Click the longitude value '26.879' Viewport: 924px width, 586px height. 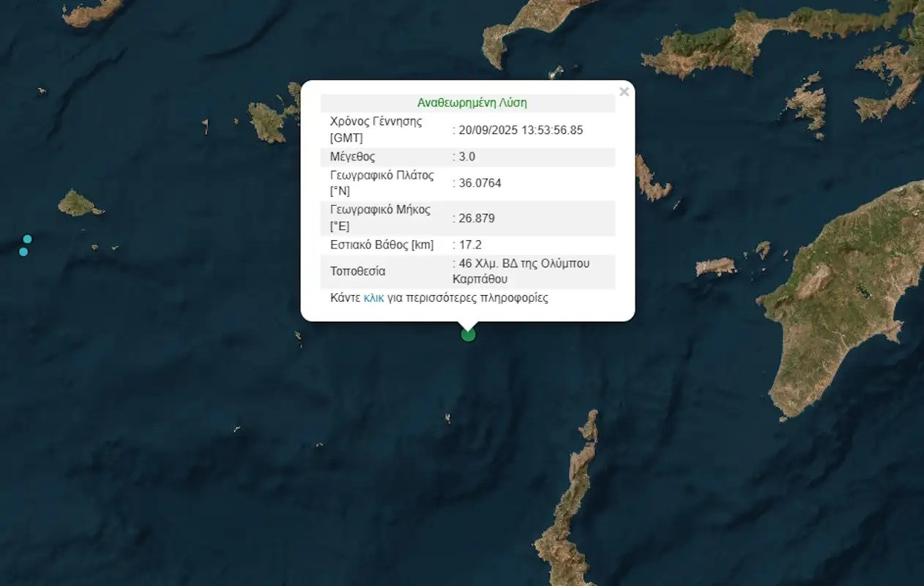click(475, 218)
